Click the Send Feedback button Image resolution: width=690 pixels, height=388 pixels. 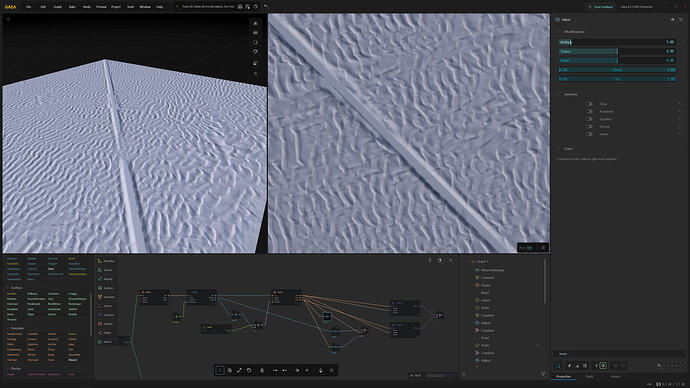pos(601,7)
